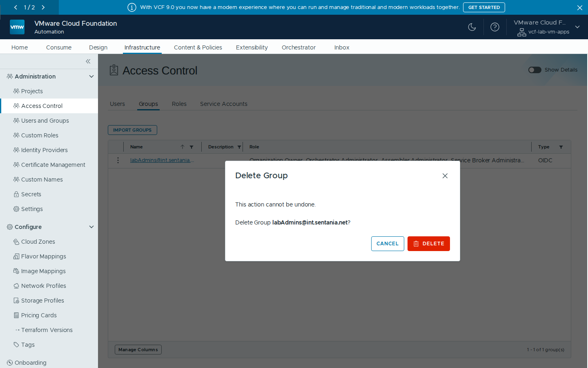Open the labAdmins@int.sentania group link
Screen dimensions: 588x368
[162, 160]
